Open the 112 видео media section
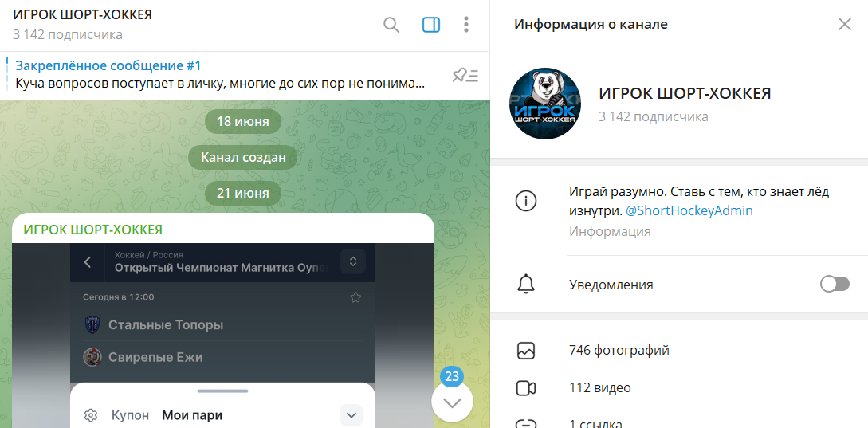The image size is (868, 428). pos(599,388)
